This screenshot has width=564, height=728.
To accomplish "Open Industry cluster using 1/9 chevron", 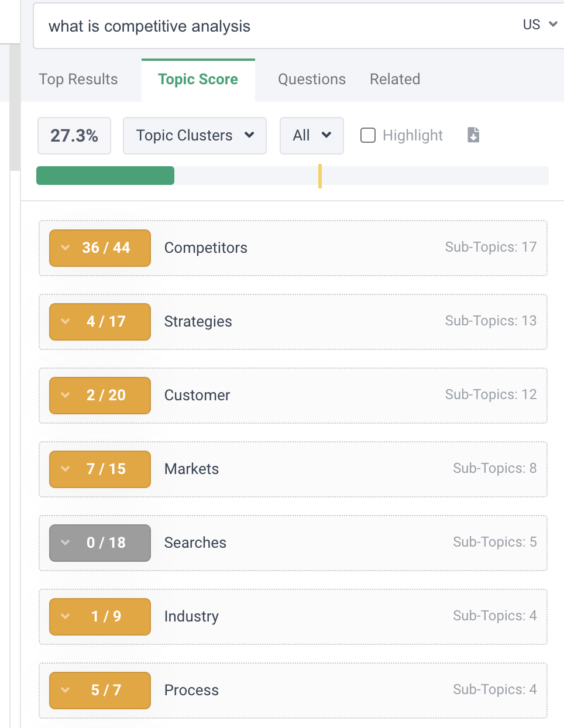I will pos(66,616).
